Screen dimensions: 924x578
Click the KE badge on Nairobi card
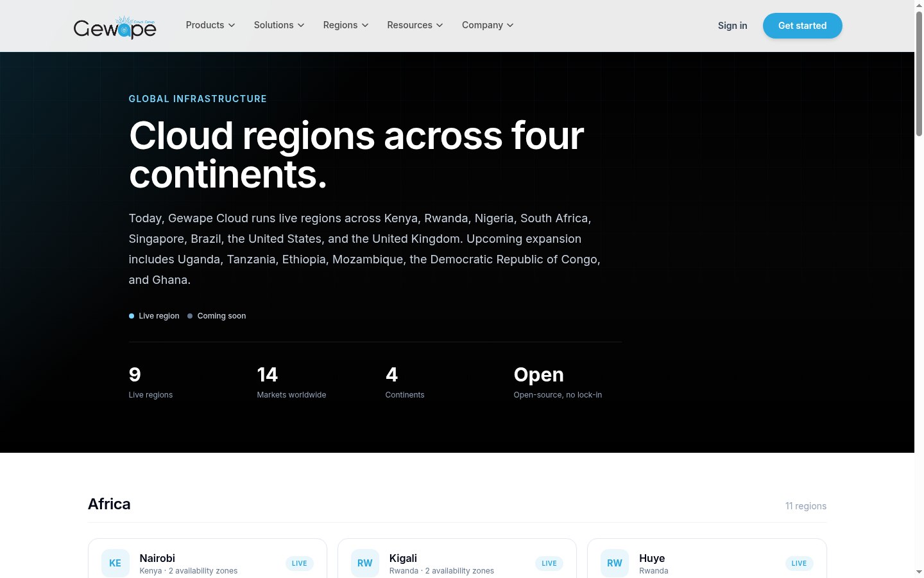116,563
